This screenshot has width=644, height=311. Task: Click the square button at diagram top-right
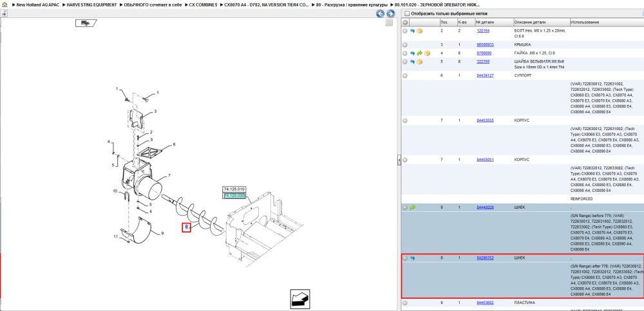(389, 23)
